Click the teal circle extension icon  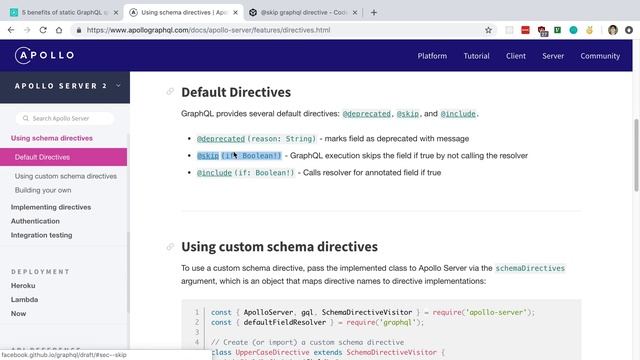573,30
